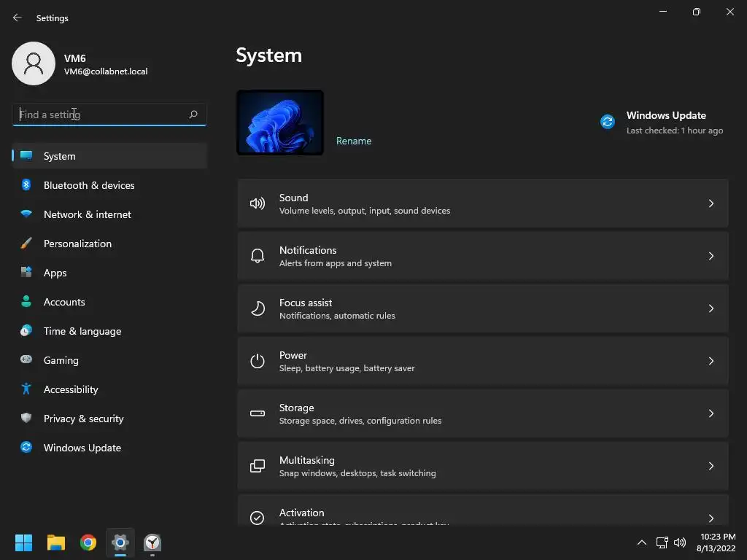
Task: Open Windows Update in sidebar
Action: [109, 448]
